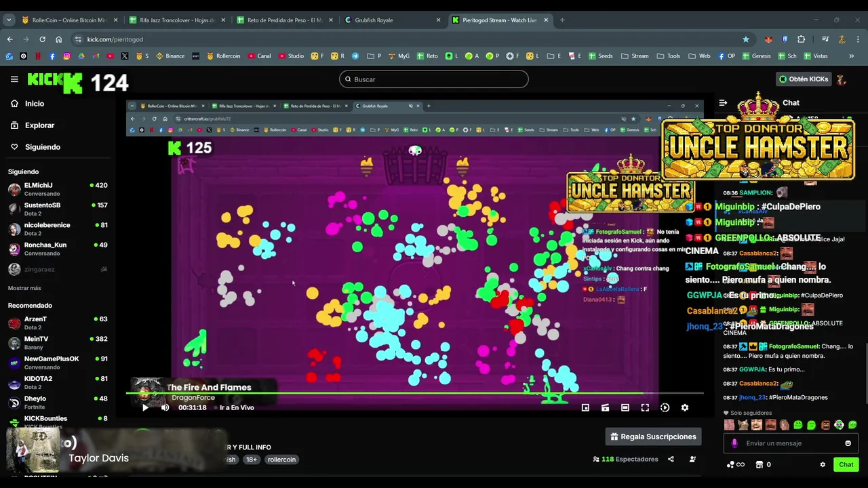This screenshot has width=868, height=488.
Task: Open media control playlist icon
Action: click(x=825, y=39)
